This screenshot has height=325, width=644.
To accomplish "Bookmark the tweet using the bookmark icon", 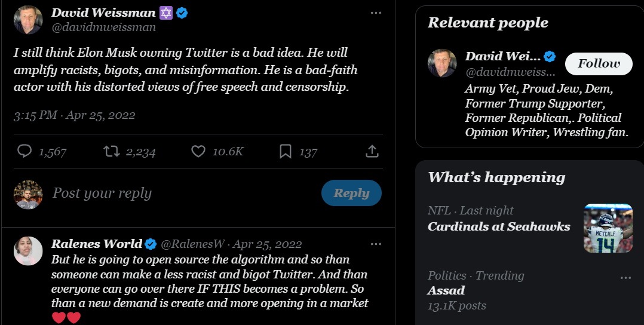I will pos(286,152).
